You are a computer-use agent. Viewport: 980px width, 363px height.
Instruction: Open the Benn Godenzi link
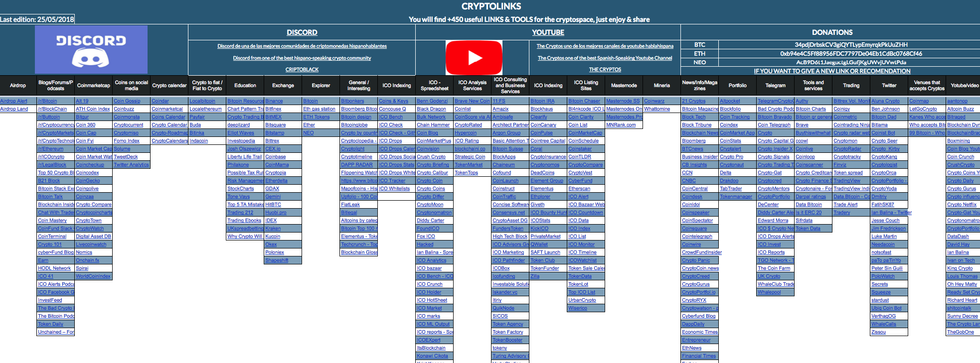(x=432, y=101)
